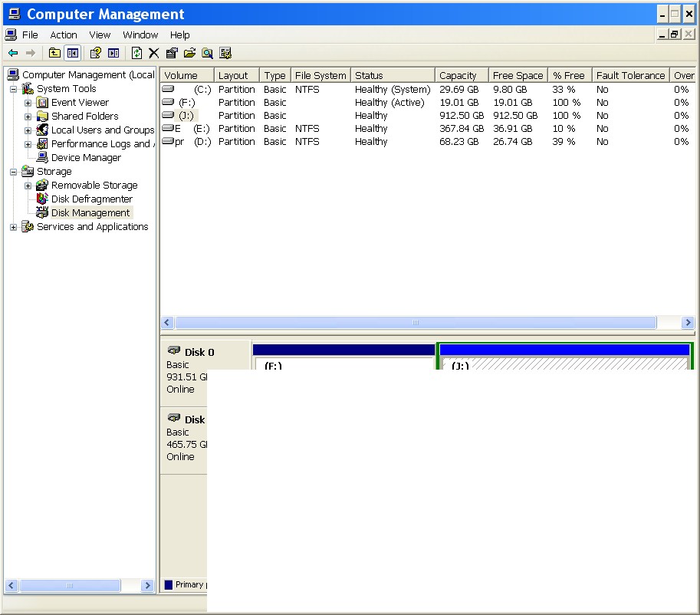Open Help via the question mark toolbar icon
This screenshot has height=615, width=700.
point(96,53)
